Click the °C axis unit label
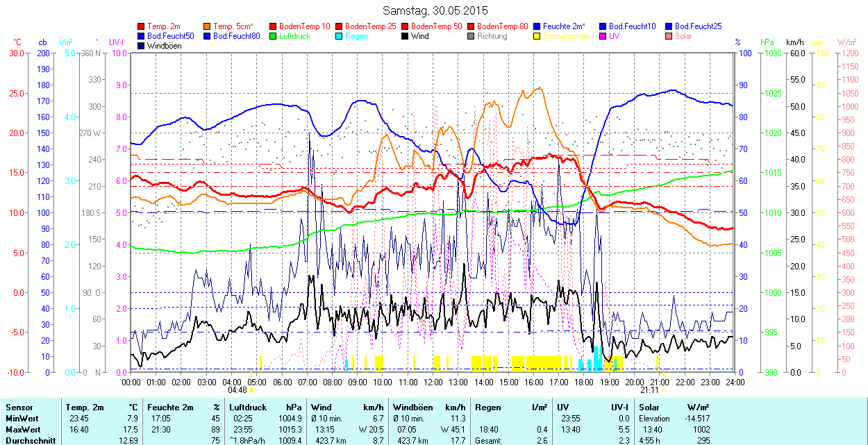 point(17,42)
